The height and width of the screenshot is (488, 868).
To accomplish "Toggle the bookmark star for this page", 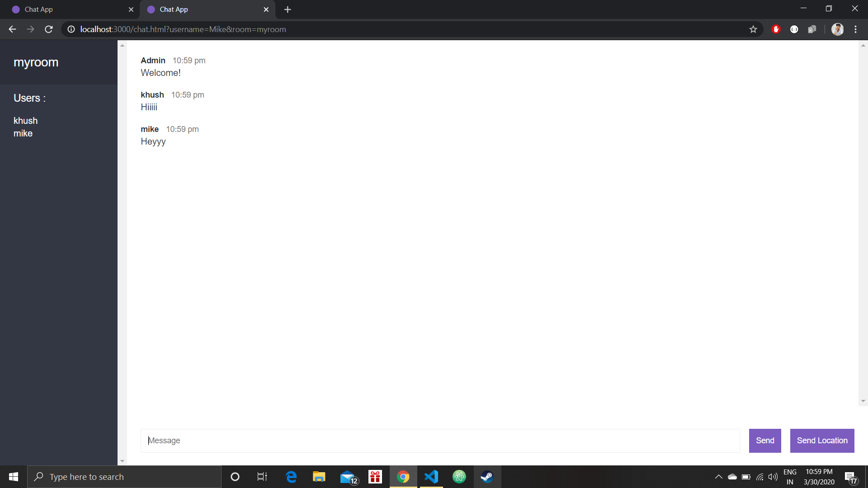I will click(x=753, y=29).
